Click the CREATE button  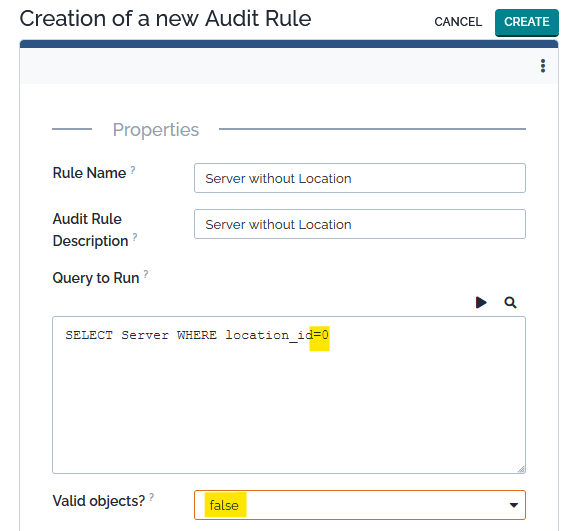coord(527,22)
